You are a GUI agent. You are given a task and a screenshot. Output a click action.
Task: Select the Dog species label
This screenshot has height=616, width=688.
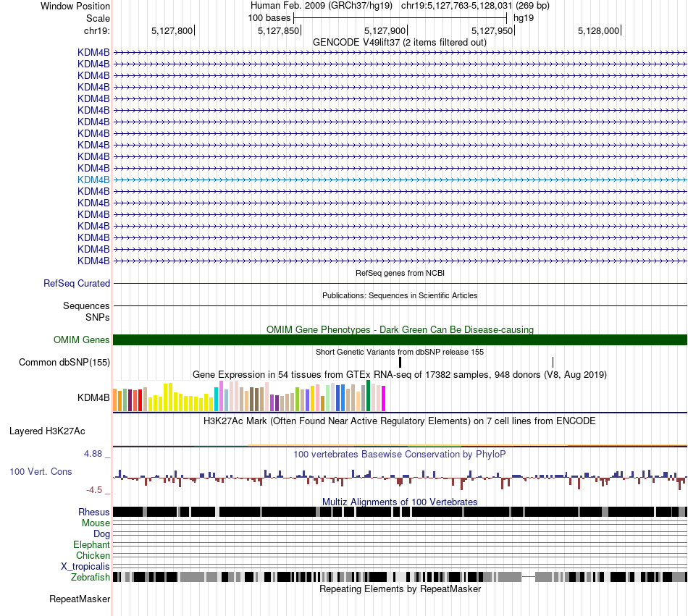click(101, 534)
